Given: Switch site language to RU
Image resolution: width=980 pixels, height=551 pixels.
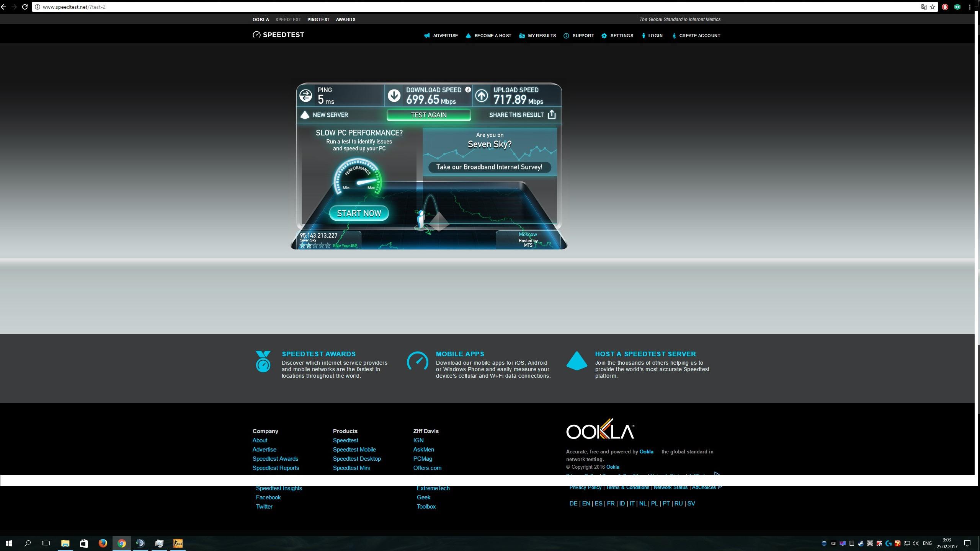Looking at the screenshot, I should click(x=678, y=504).
